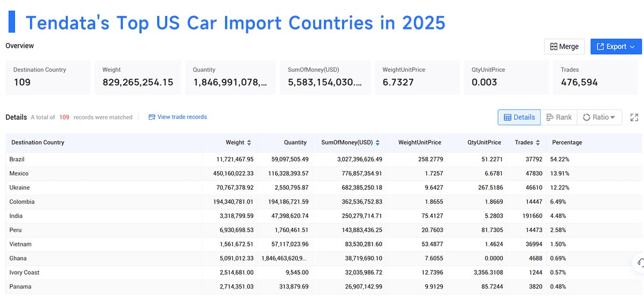Open the Ratio view dropdown
The width and height of the screenshot is (644, 302).
(600, 117)
